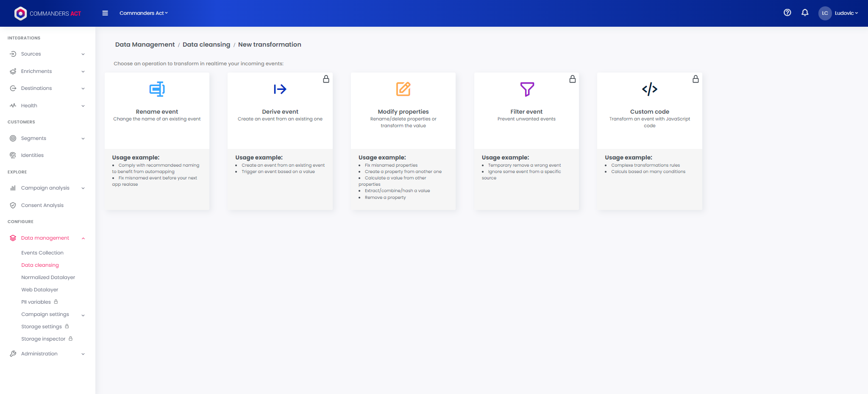
Task: Click the Derive event arrow icon
Action: pos(280,89)
